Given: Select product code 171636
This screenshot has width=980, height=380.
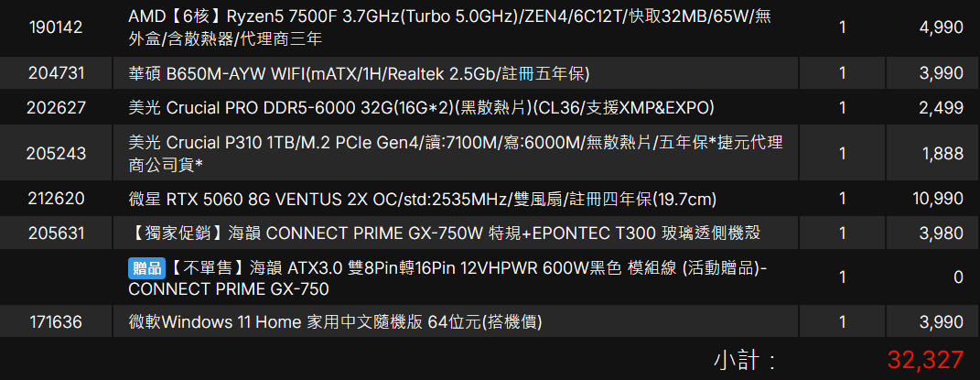Looking at the screenshot, I should click(x=56, y=322).
